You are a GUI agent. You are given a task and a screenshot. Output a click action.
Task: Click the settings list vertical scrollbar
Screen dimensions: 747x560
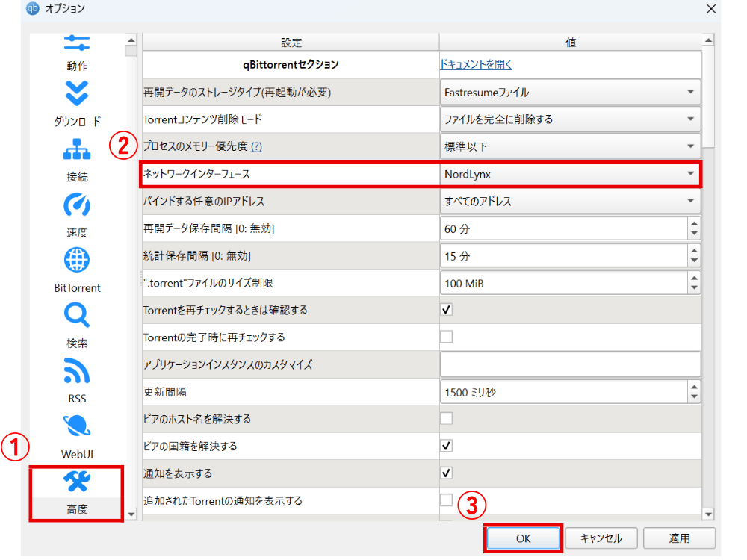point(708,299)
